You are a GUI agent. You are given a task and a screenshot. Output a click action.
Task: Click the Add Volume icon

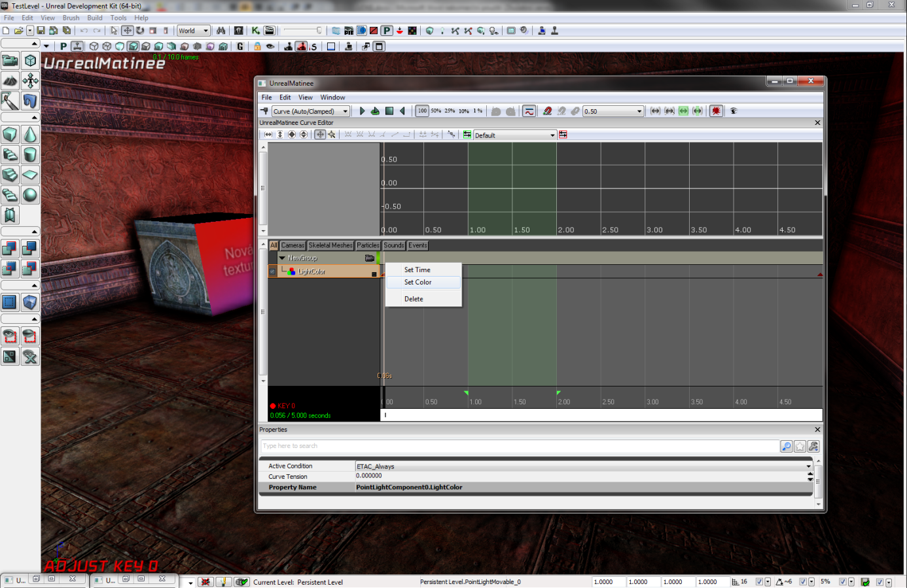pos(30,302)
